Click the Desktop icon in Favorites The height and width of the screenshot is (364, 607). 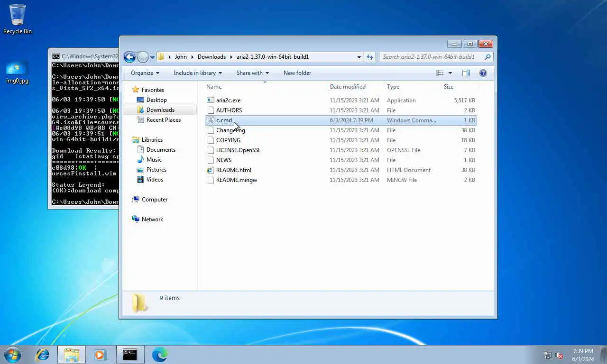pyautogui.click(x=140, y=100)
